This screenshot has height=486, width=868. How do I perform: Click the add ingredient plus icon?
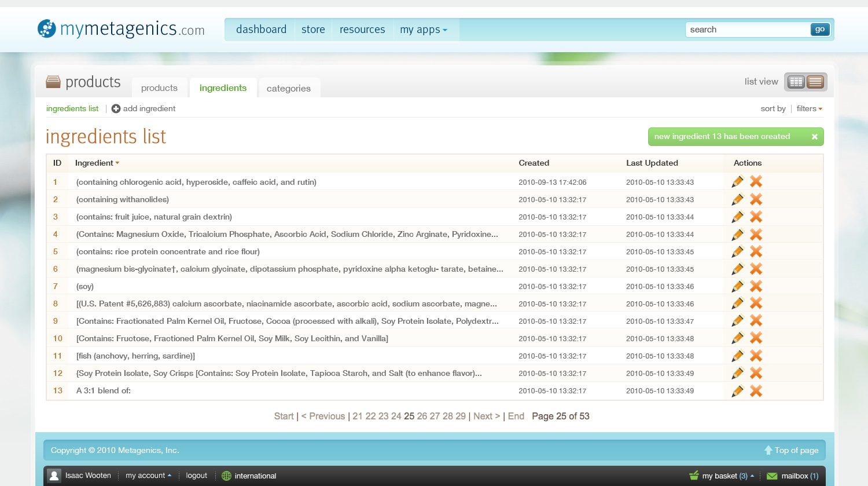tap(116, 108)
